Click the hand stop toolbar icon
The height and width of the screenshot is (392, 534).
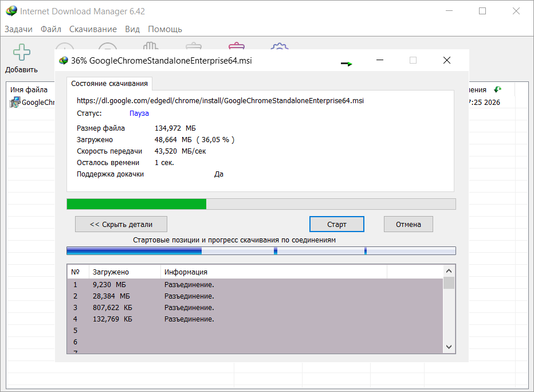click(x=151, y=46)
